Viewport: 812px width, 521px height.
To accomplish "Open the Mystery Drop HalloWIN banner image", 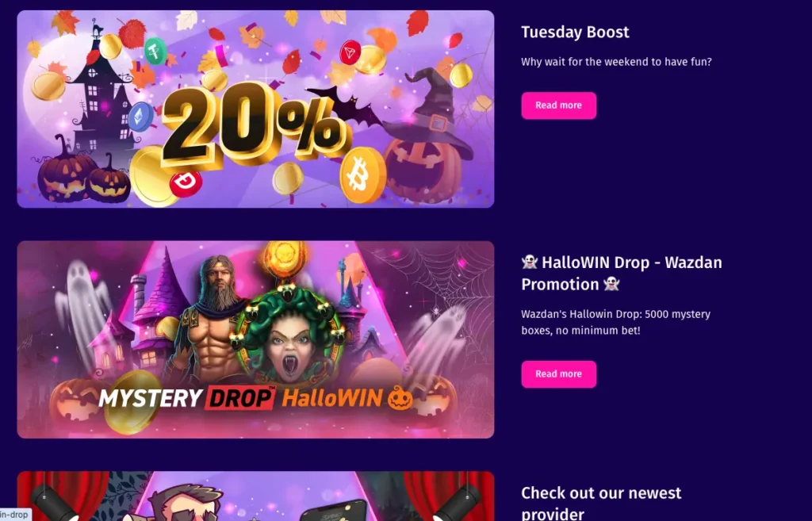I will pyautogui.click(x=256, y=339).
